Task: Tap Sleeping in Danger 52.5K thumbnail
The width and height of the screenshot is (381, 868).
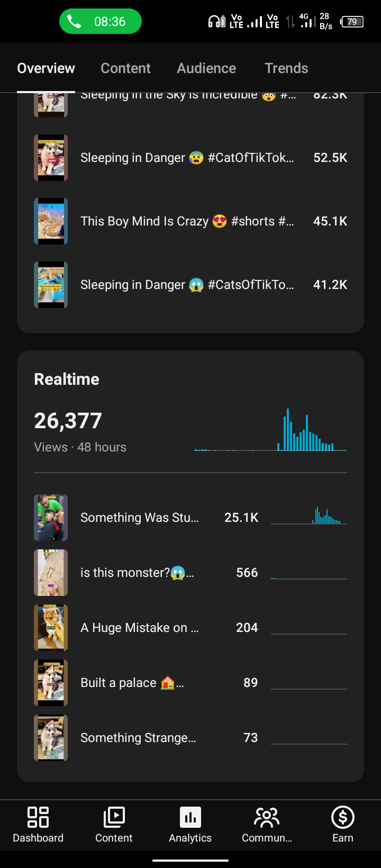Action: point(51,158)
